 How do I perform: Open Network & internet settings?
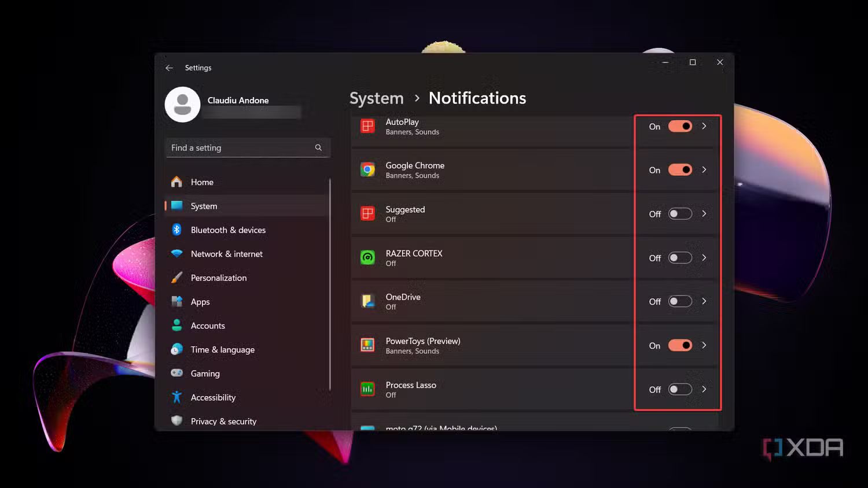tap(226, 254)
